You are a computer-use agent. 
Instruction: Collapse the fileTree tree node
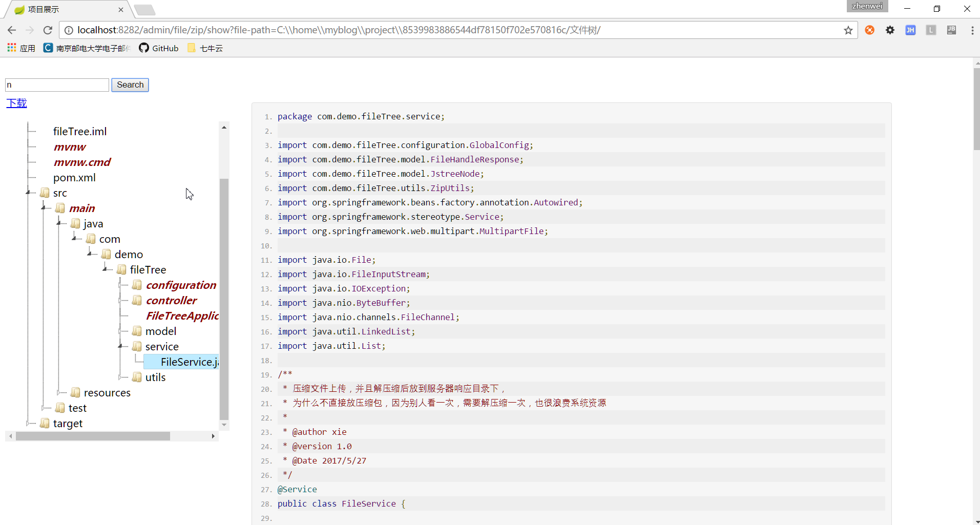(x=105, y=269)
